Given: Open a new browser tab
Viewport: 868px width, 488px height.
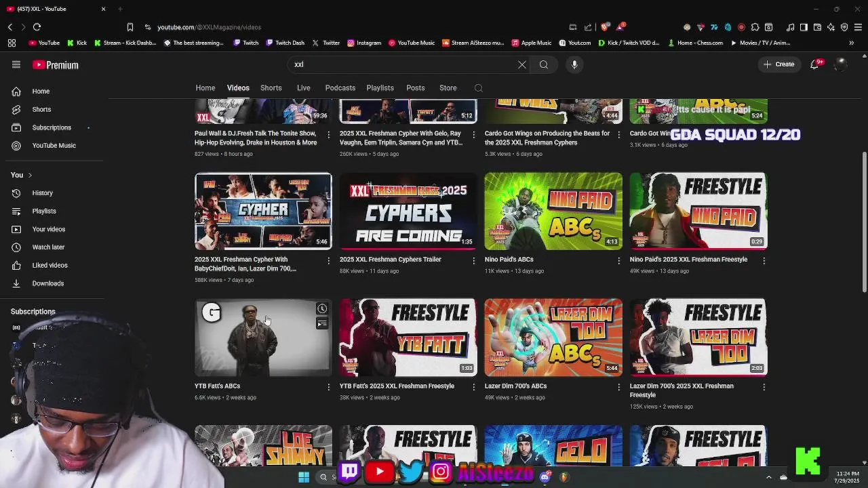Looking at the screenshot, I should [120, 9].
